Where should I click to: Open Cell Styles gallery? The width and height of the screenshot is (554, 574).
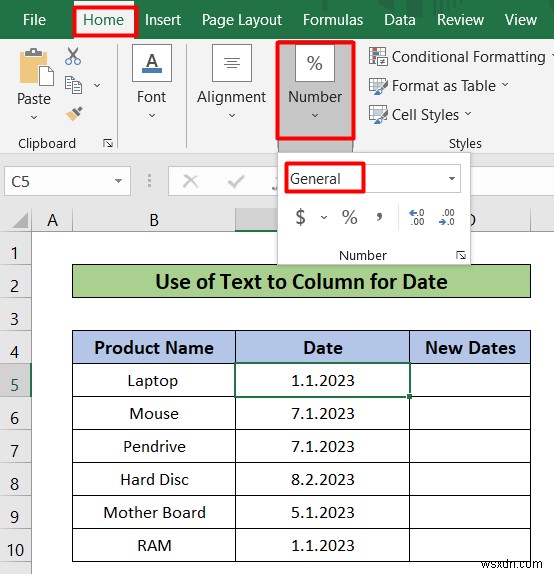[420, 115]
